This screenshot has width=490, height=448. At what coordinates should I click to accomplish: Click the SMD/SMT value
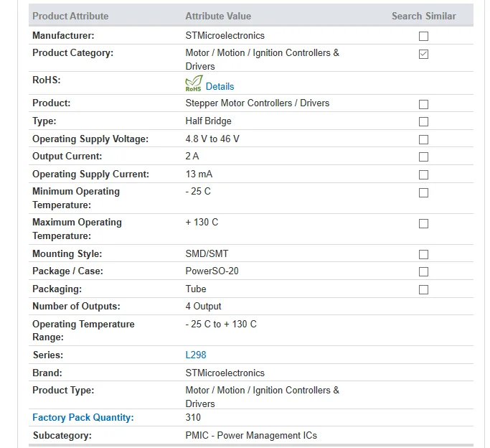click(207, 253)
